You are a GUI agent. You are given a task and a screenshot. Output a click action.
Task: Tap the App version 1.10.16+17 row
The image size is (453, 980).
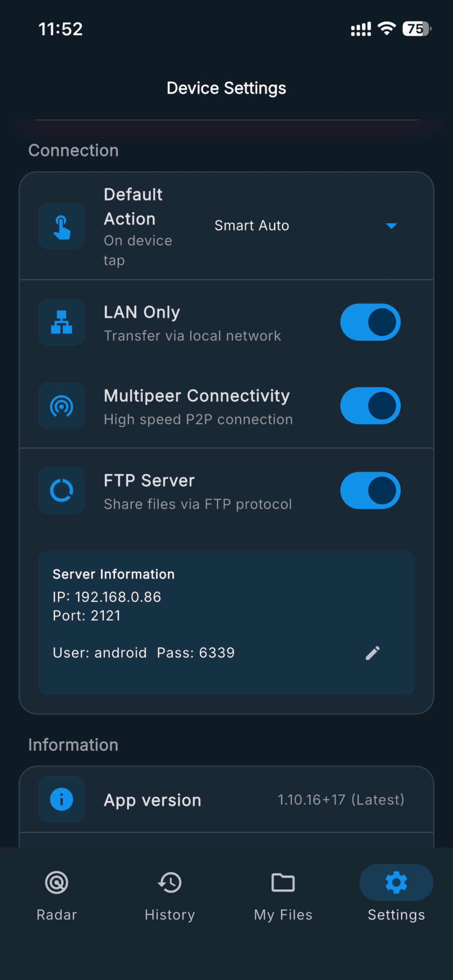click(226, 799)
